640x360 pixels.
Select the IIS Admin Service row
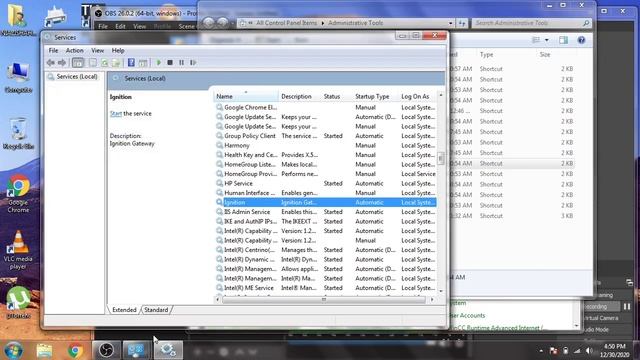[325, 212]
